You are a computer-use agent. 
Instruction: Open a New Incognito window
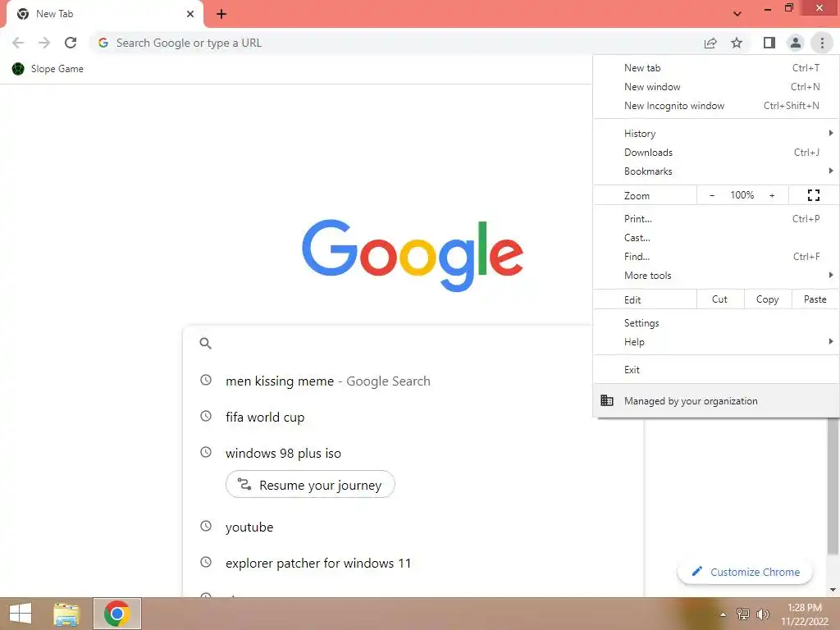pyautogui.click(x=715, y=106)
